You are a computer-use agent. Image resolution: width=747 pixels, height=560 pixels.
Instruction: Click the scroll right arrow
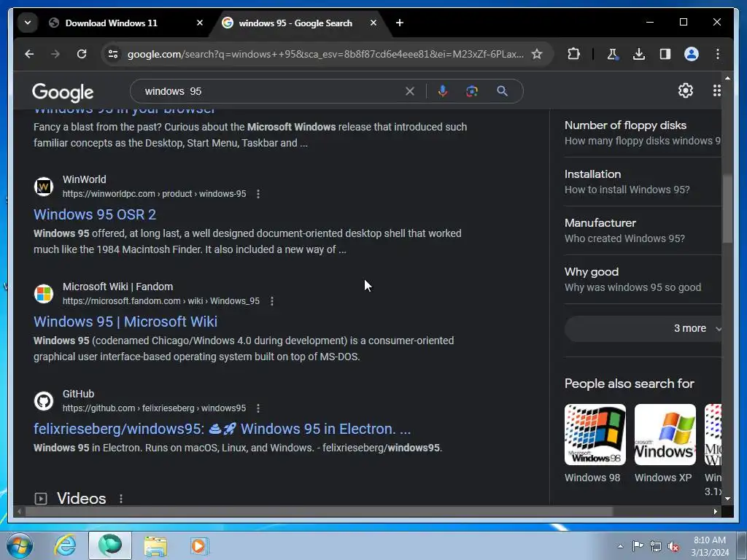pos(715,511)
